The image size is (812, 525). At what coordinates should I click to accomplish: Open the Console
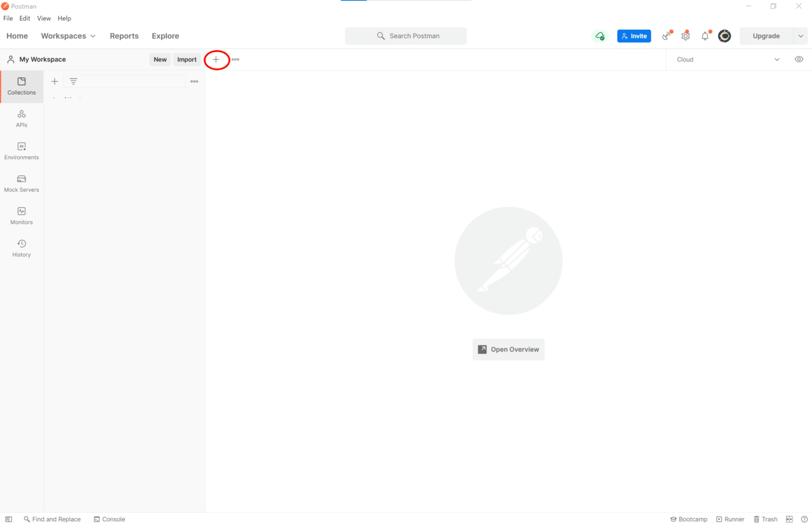pyautogui.click(x=109, y=519)
